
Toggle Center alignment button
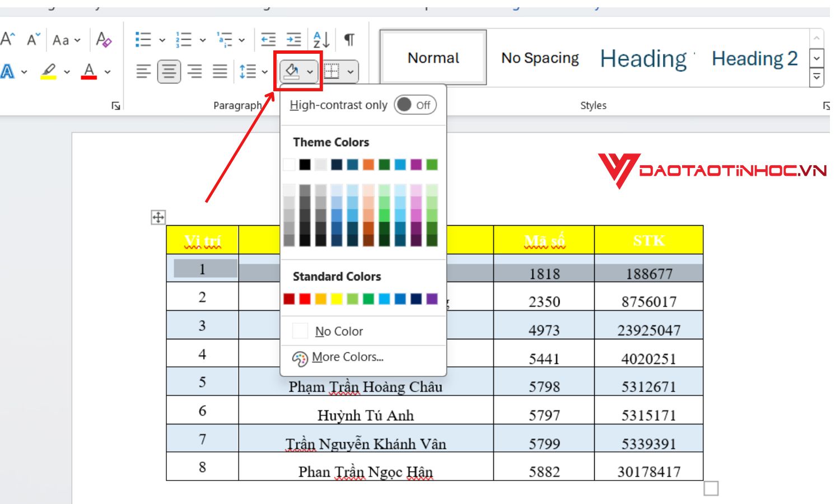(x=169, y=72)
